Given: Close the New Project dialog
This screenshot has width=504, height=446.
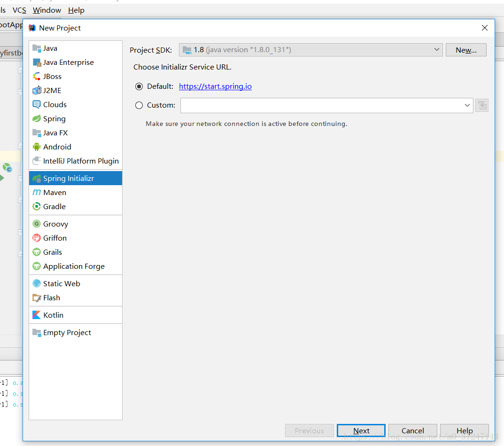Looking at the screenshot, I should tap(485, 28).
